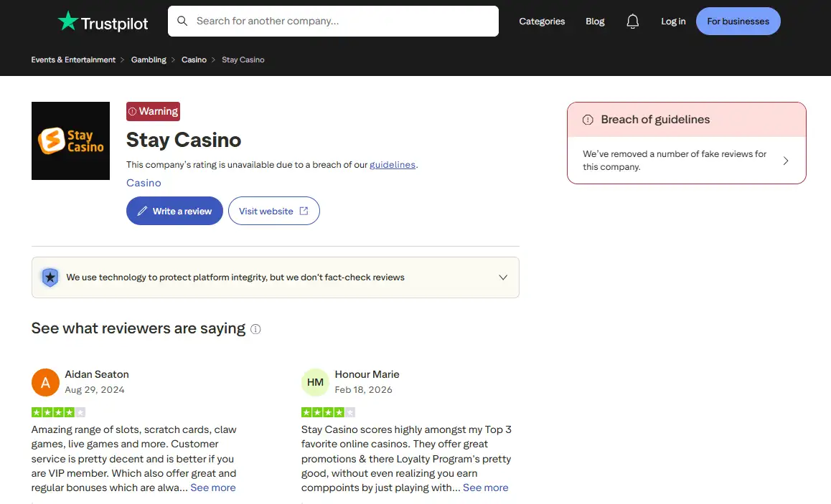Click See more on Honour Marie's review
Screen dimensions: 831x504
pyautogui.click(x=485, y=488)
